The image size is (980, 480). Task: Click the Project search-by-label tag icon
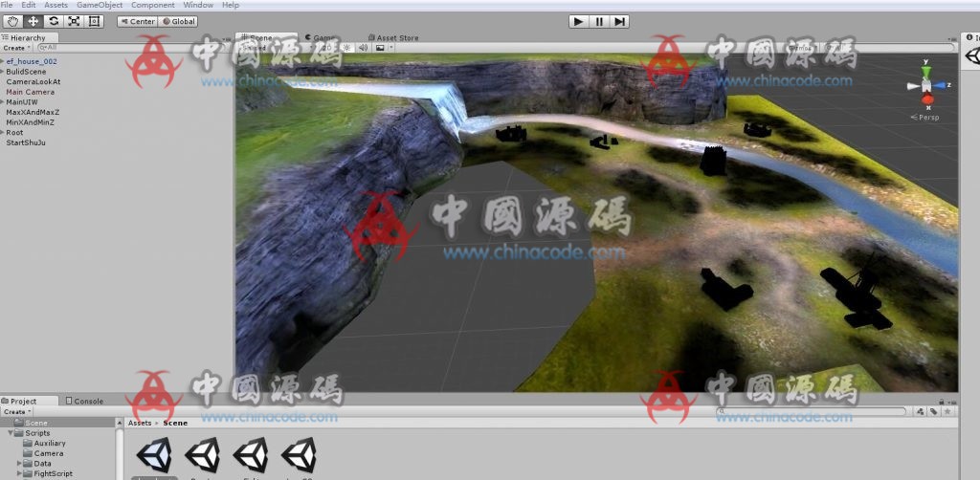[933, 411]
